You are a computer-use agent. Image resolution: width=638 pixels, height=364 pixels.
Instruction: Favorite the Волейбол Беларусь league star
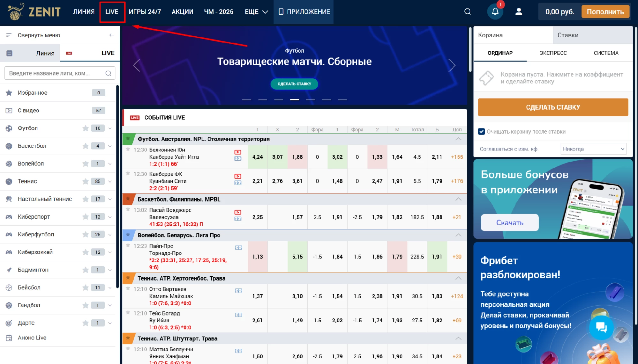[x=128, y=235]
